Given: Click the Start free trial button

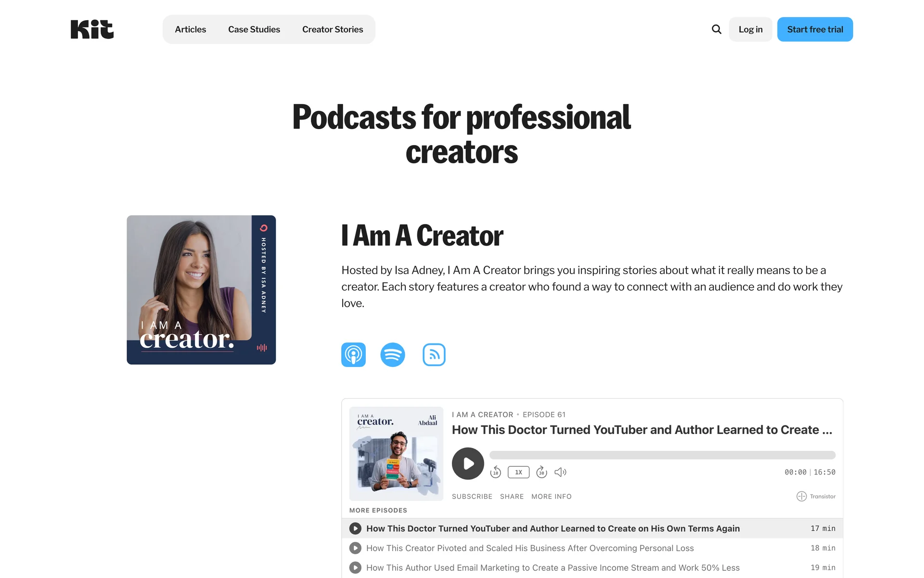Looking at the screenshot, I should [815, 29].
